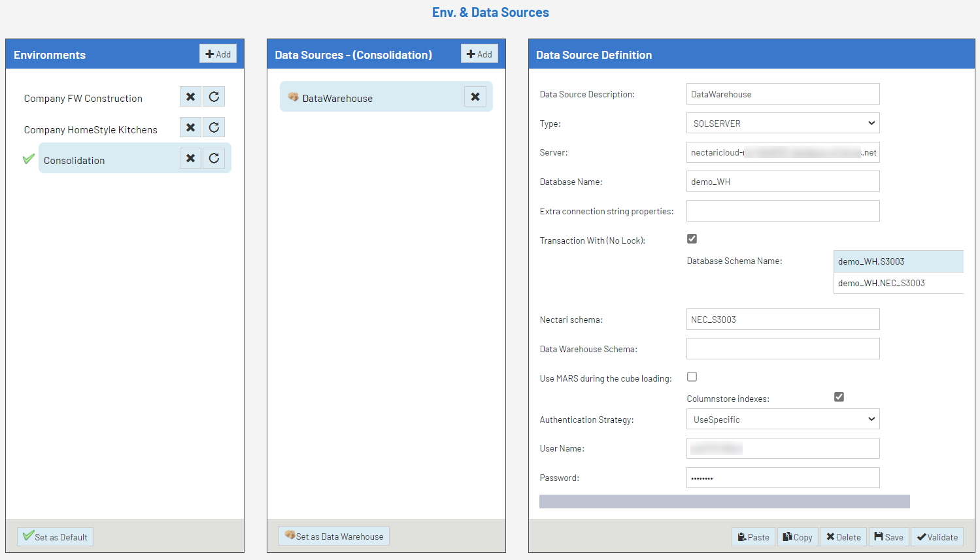The width and height of the screenshot is (980, 560).
Task: Click the Validate button
Action: 937,537
